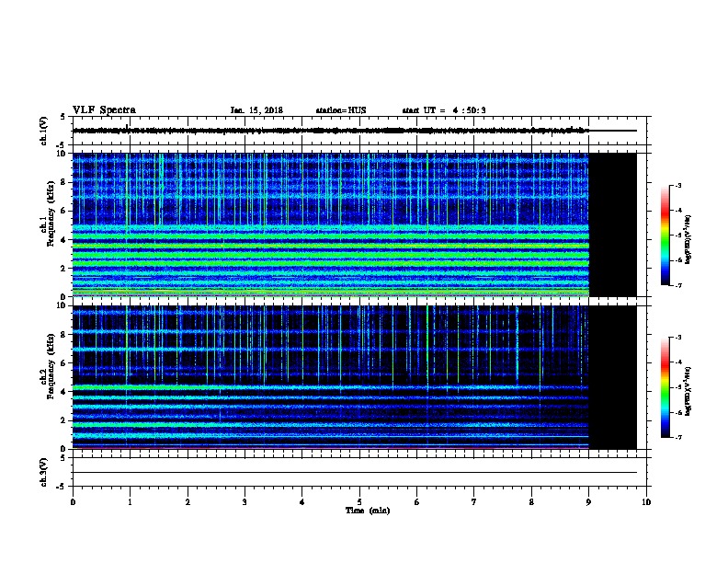The height and width of the screenshot is (563, 728).
Task: Click the ch.1 colorbar "log(PSD)(V²/Hz)" label
Action: point(688,240)
